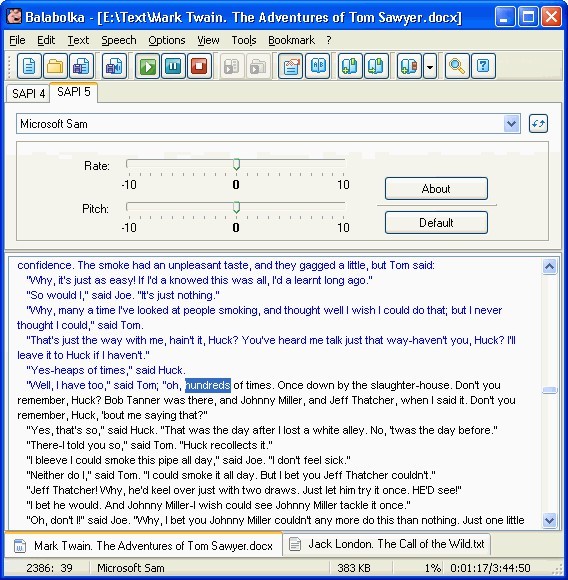
Task: Click the magnifying glass Find icon
Action: (457, 67)
